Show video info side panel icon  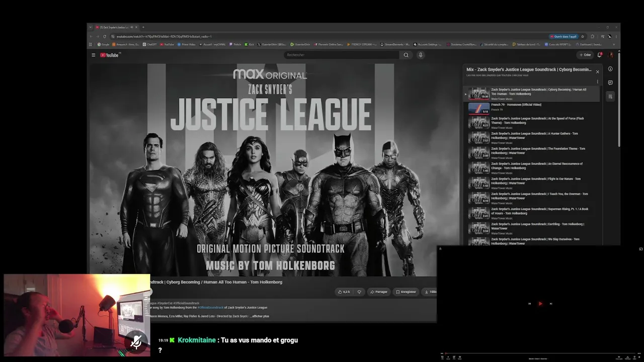610,69
